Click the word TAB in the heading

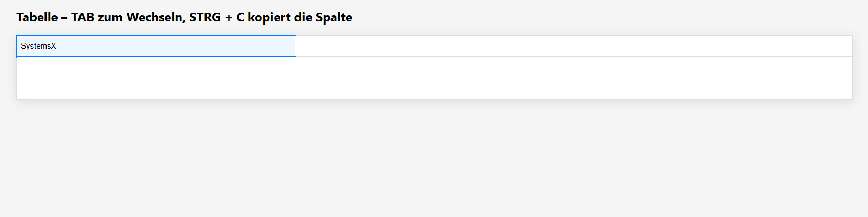click(82, 17)
